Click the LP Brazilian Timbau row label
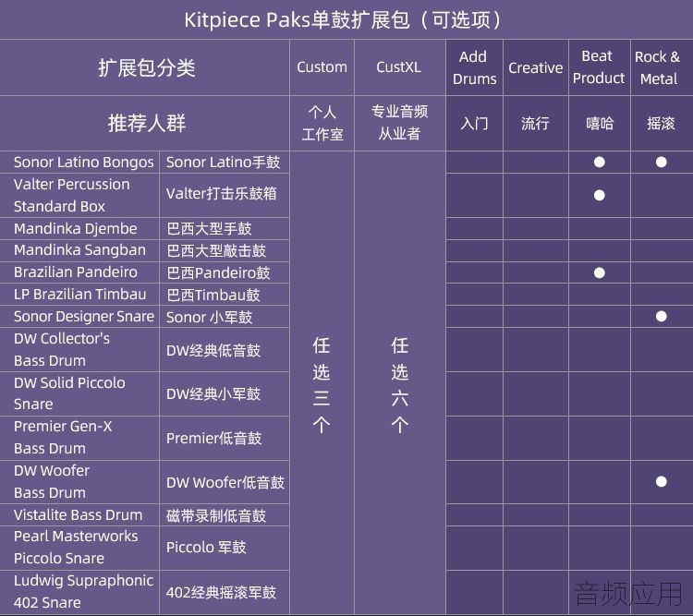Screen dimensions: 693x616 (x=79, y=295)
